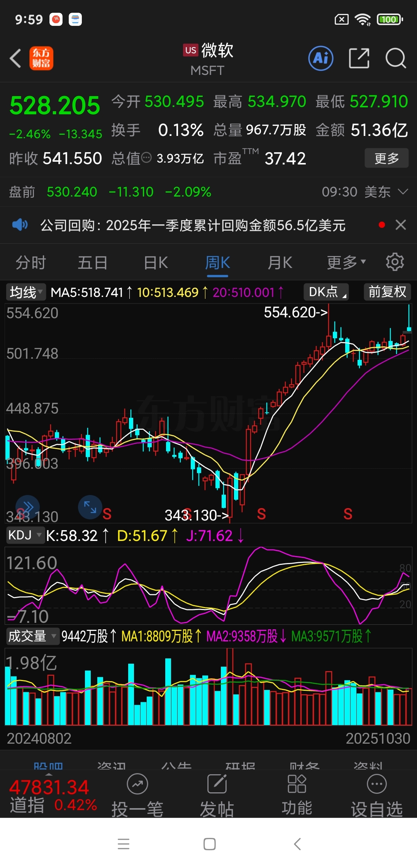The width and height of the screenshot is (417, 868).
Task: Open the 东方财富 logo icon
Action: [41, 58]
